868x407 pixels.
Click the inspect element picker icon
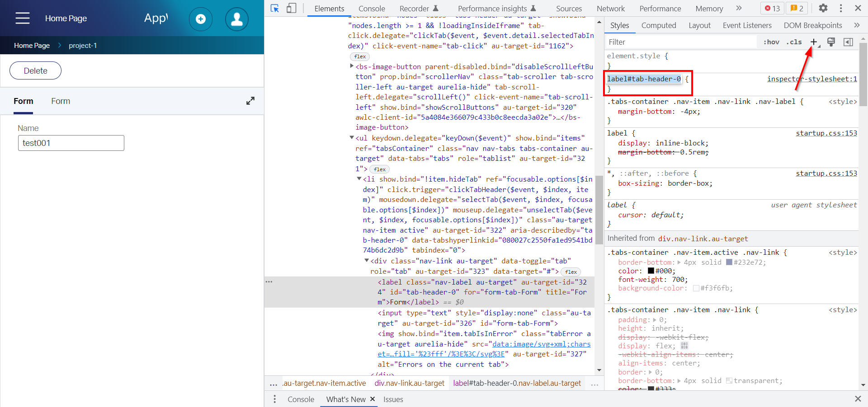pos(274,8)
